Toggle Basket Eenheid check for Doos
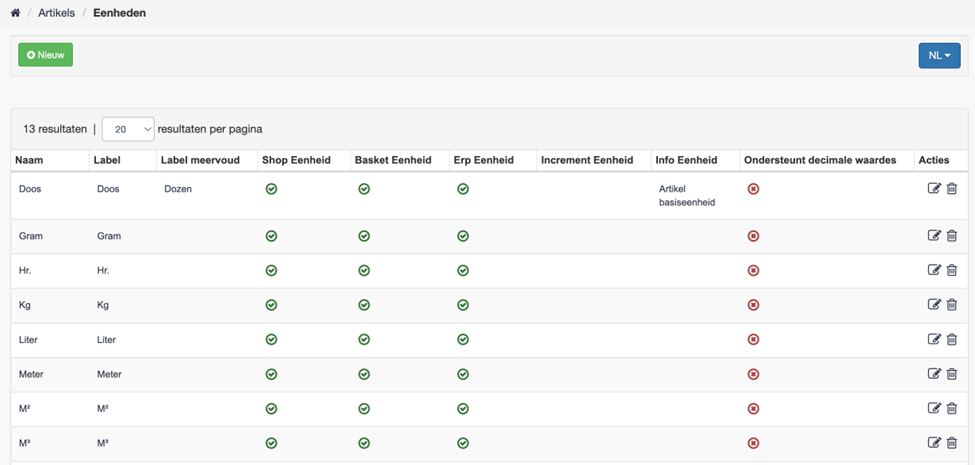975x465 pixels. [364, 189]
